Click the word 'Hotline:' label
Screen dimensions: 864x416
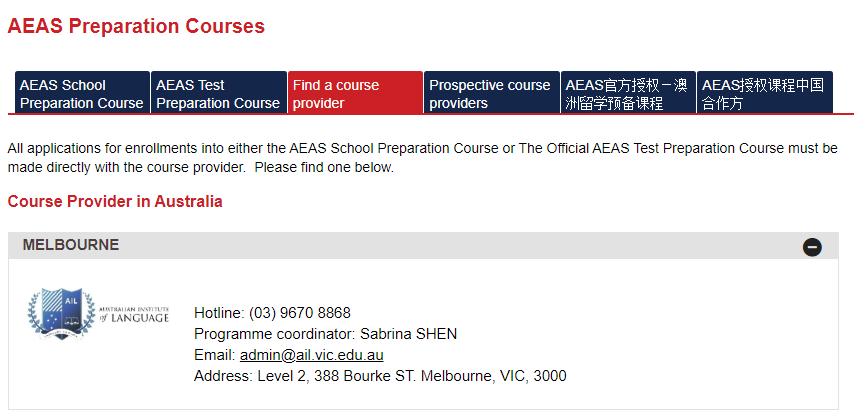tap(219, 314)
